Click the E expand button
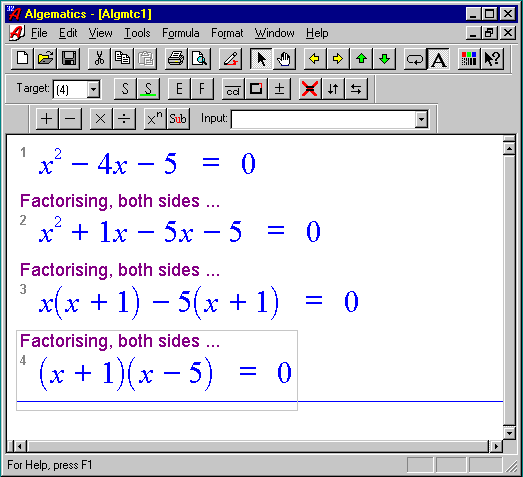 tap(179, 89)
